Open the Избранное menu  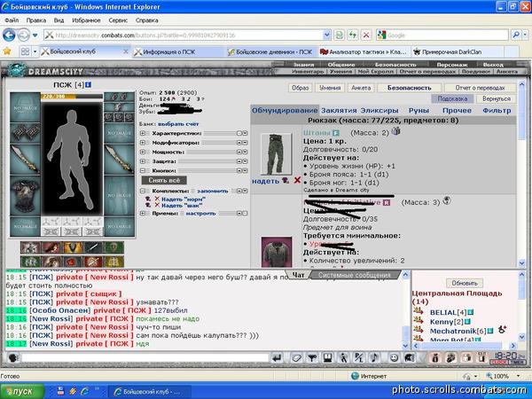pyautogui.click(x=86, y=20)
